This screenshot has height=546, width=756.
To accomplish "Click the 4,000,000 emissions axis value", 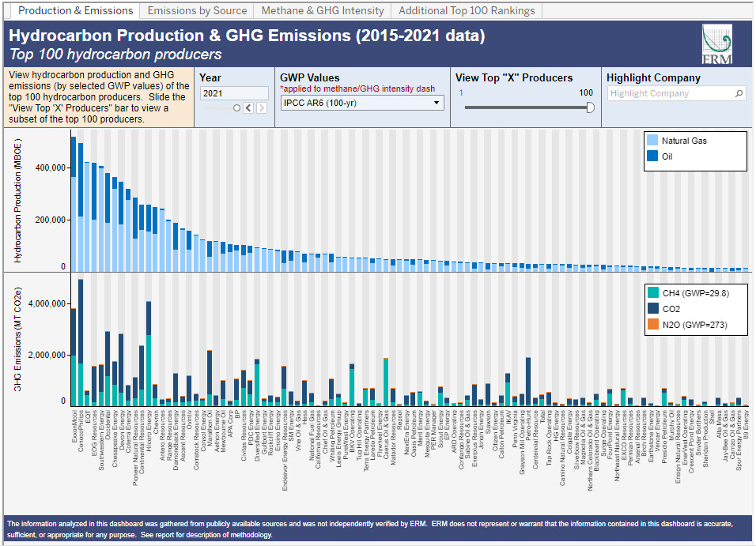I will [x=47, y=303].
